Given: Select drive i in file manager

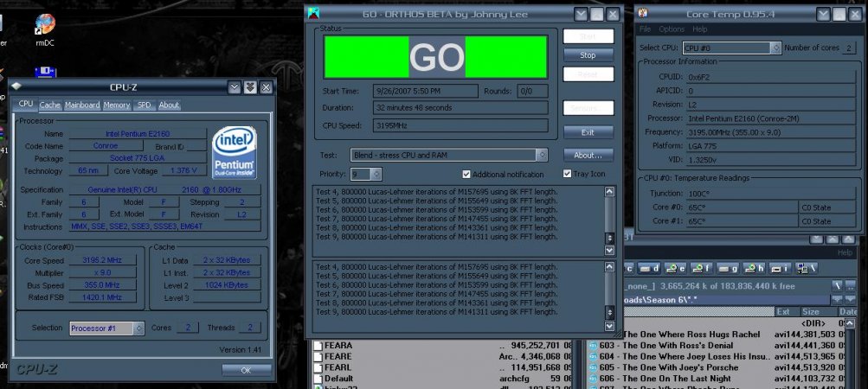Looking at the screenshot, I should click(780, 268).
